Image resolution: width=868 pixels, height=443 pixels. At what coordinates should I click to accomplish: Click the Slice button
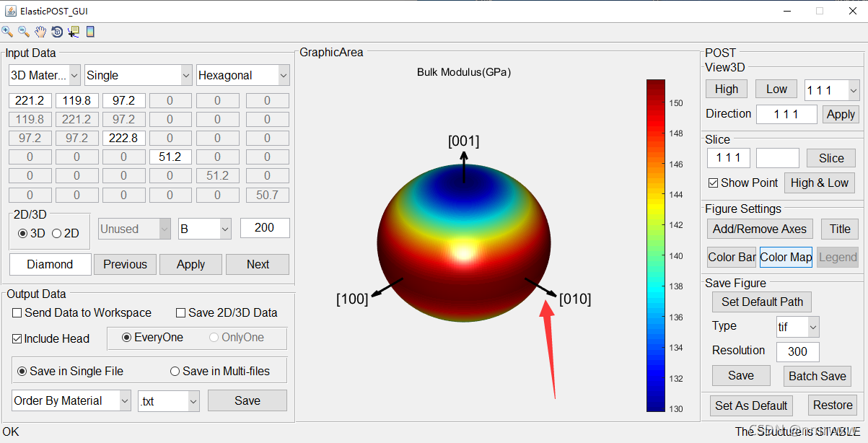[831, 158]
